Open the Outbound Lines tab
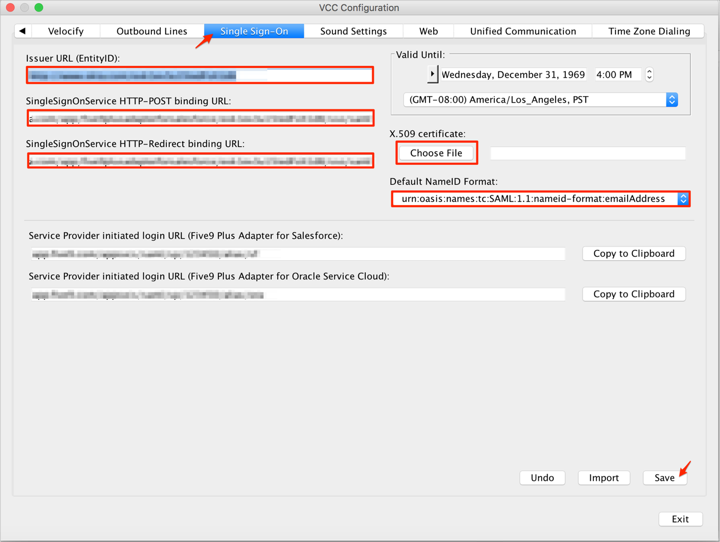 click(x=152, y=31)
